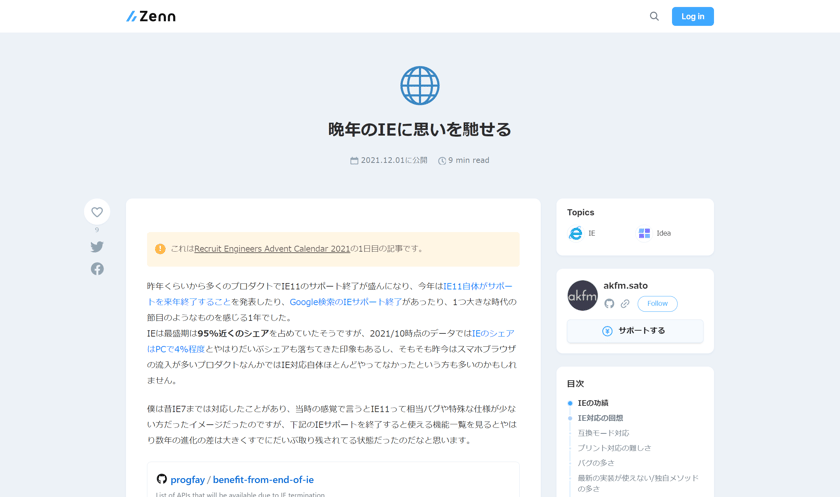Image resolution: width=840 pixels, height=497 pixels.
Task: Open the Idea topic icon
Action: (644, 234)
